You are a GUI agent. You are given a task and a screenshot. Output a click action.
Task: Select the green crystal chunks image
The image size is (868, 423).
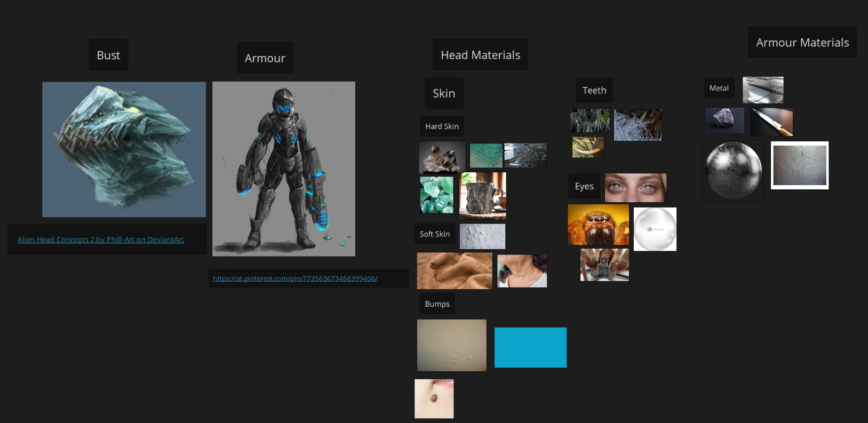(x=437, y=195)
